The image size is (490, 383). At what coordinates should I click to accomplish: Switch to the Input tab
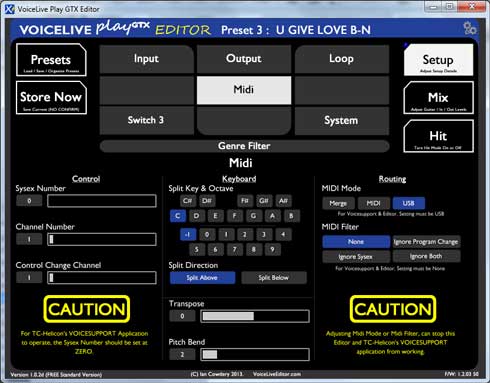(146, 59)
